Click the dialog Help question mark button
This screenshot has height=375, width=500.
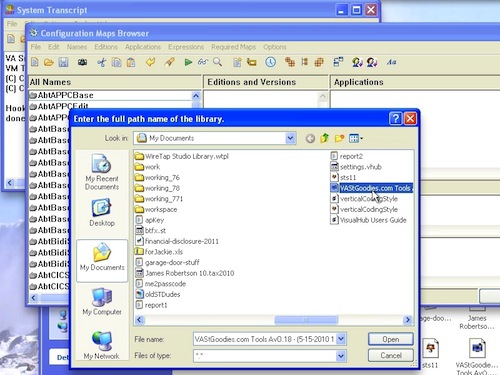[x=395, y=119]
